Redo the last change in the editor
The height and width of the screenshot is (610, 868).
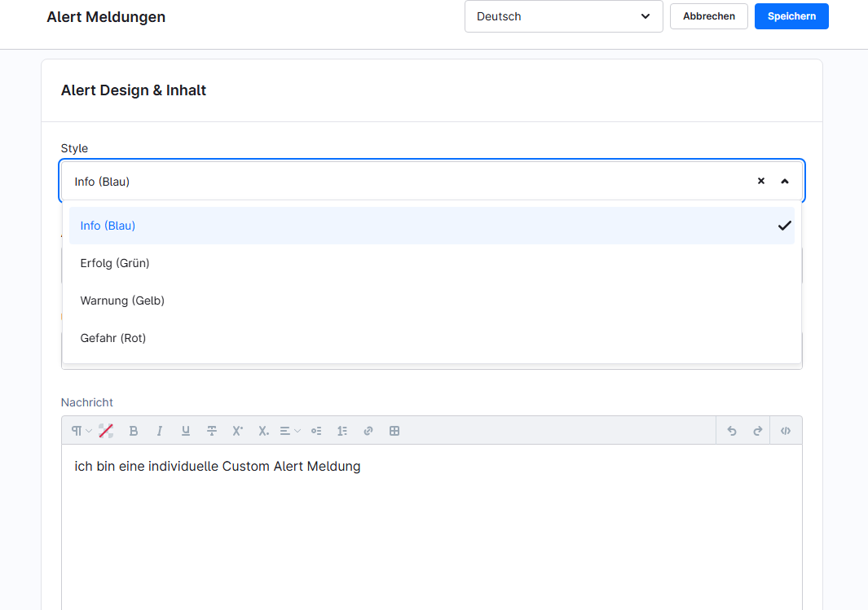tap(757, 430)
